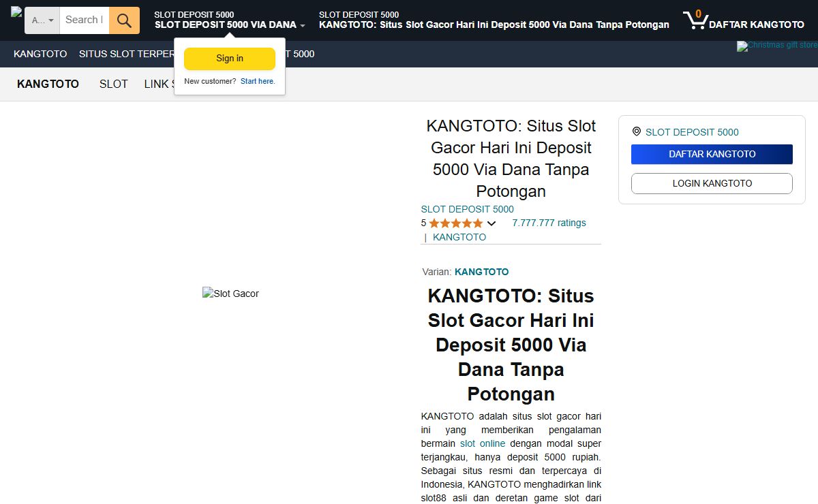Click the broken logo image at top-left
The height and width of the screenshot is (504, 818).
17,12
